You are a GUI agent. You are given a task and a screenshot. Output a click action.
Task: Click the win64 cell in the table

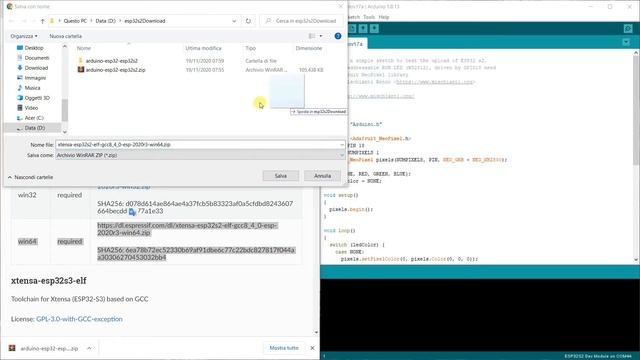pyautogui.click(x=27, y=242)
